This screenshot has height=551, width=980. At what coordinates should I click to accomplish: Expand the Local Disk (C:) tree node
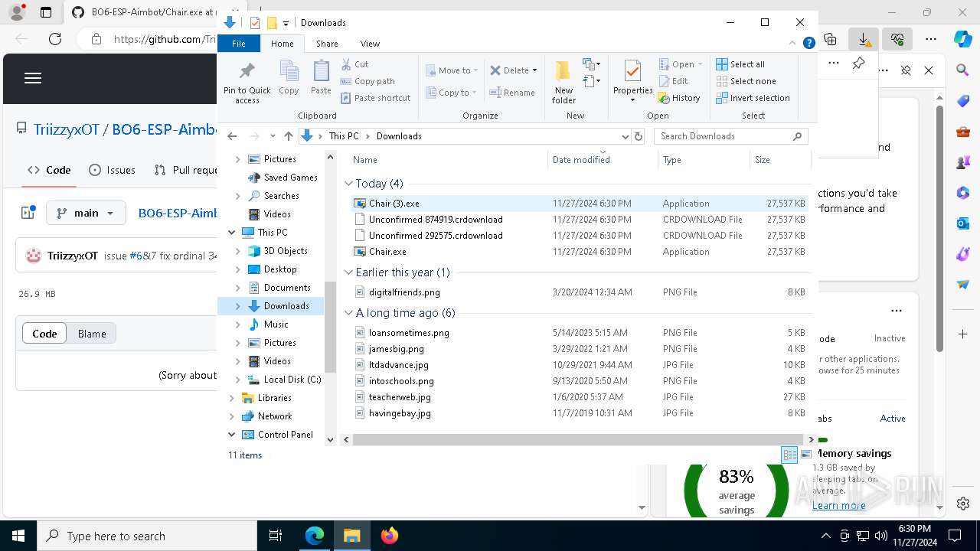tap(238, 380)
